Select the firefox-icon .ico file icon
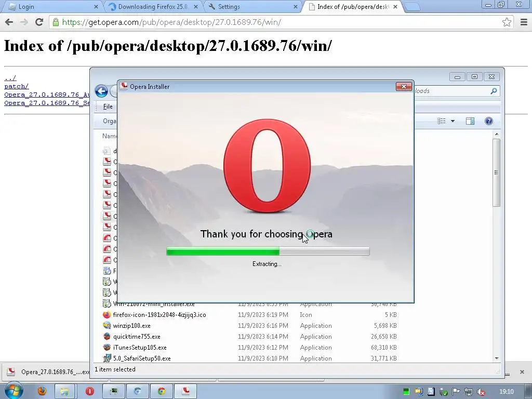The width and height of the screenshot is (532, 399). tap(107, 314)
